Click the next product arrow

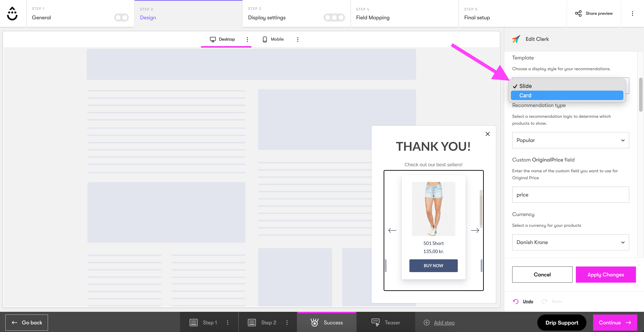[475, 230]
